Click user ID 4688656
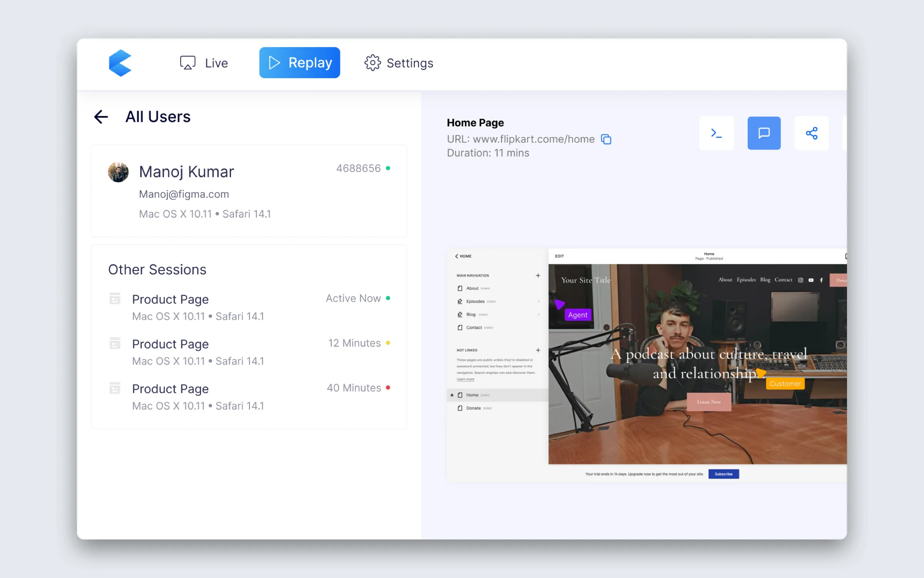The width and height of the screenshot is (924, 578). (358, 168)
